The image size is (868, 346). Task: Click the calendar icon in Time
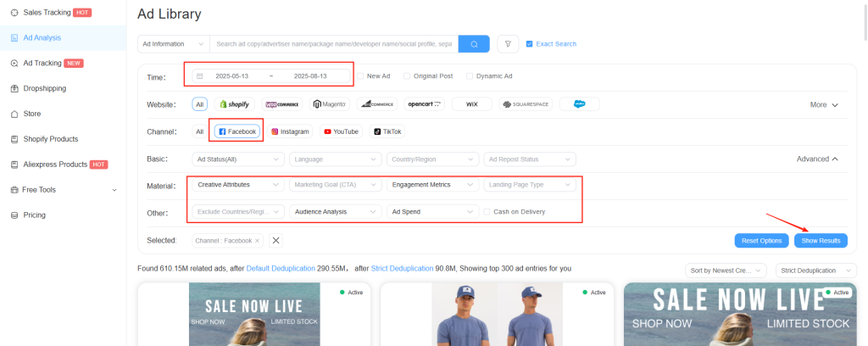[200, 76]
